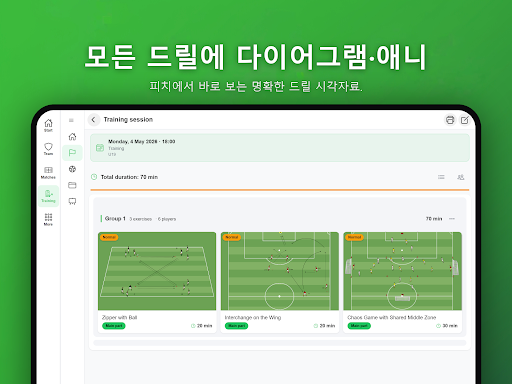Edit the training session with pencil icon
The height and width of the screenshot is (384, 512).
pyautogui.click(x=464, y=120)
